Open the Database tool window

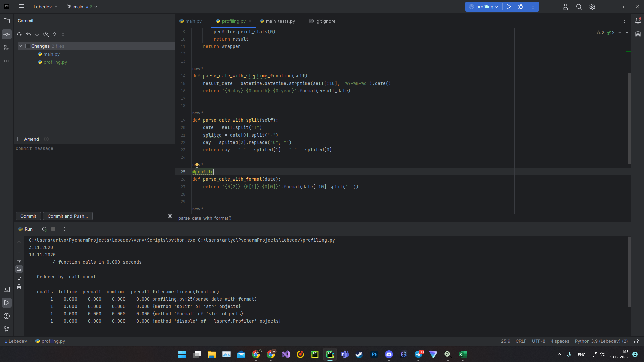click(639, 34)
